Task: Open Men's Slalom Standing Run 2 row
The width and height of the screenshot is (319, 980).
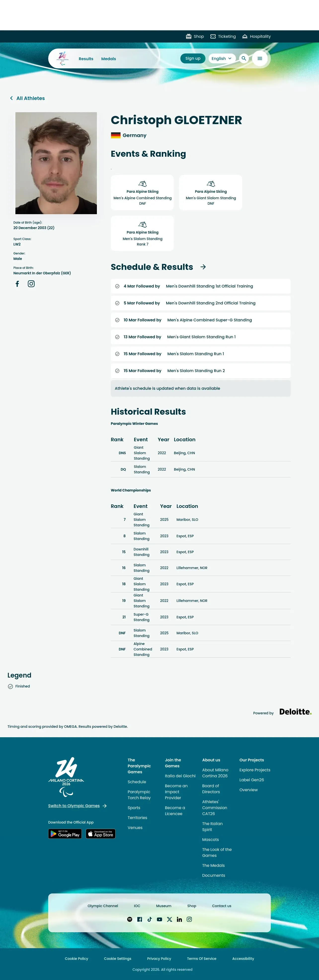Action: (x=200, y=371)
